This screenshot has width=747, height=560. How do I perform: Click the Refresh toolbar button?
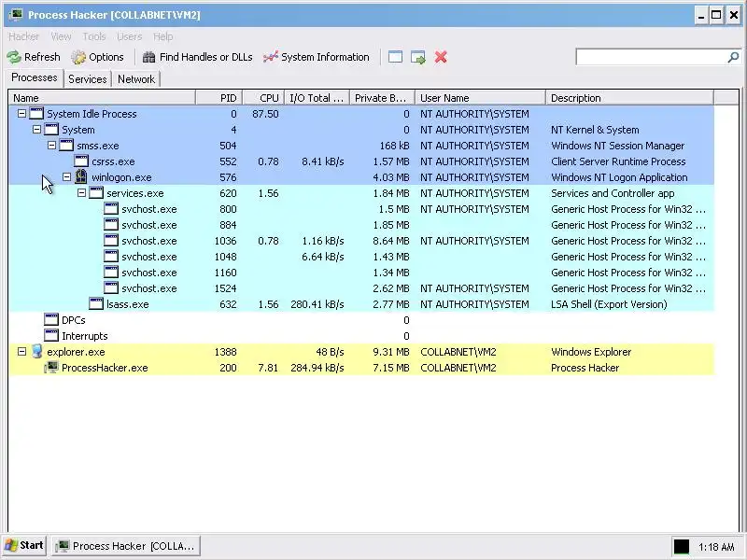(34, 57)
